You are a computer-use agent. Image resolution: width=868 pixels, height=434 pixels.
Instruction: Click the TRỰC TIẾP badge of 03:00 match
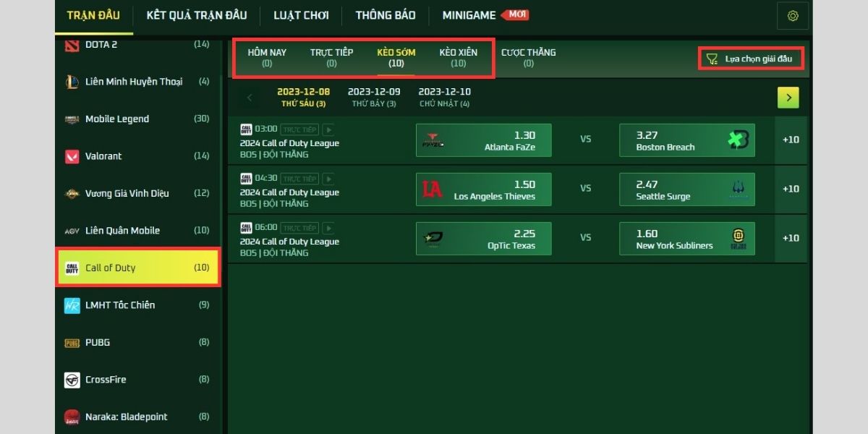coord(299,129)
